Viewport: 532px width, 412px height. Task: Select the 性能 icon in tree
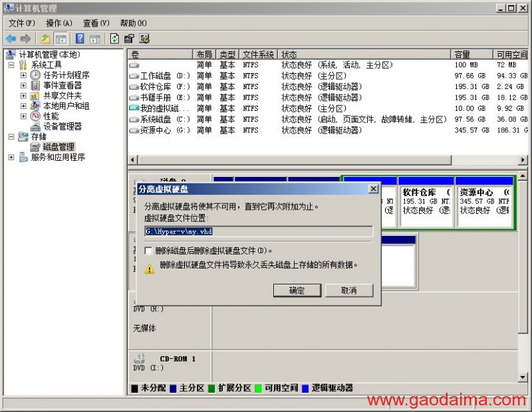point(35,116)
